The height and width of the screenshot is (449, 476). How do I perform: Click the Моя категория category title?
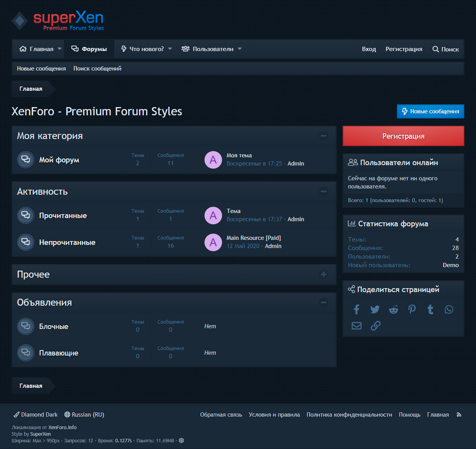(x=50, y=136)
